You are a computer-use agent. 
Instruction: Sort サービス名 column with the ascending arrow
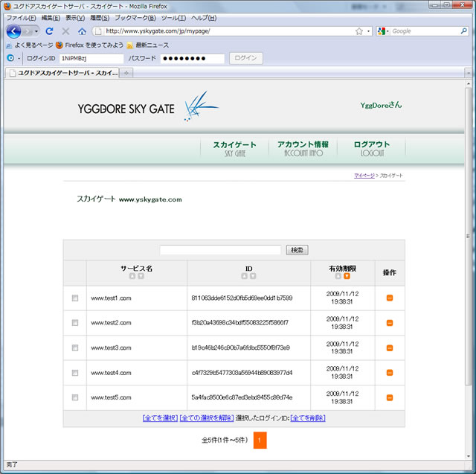click(132, 276)
